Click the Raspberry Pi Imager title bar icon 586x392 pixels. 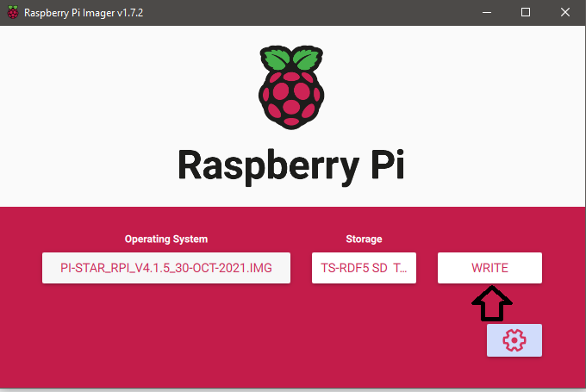pos(14,12)
